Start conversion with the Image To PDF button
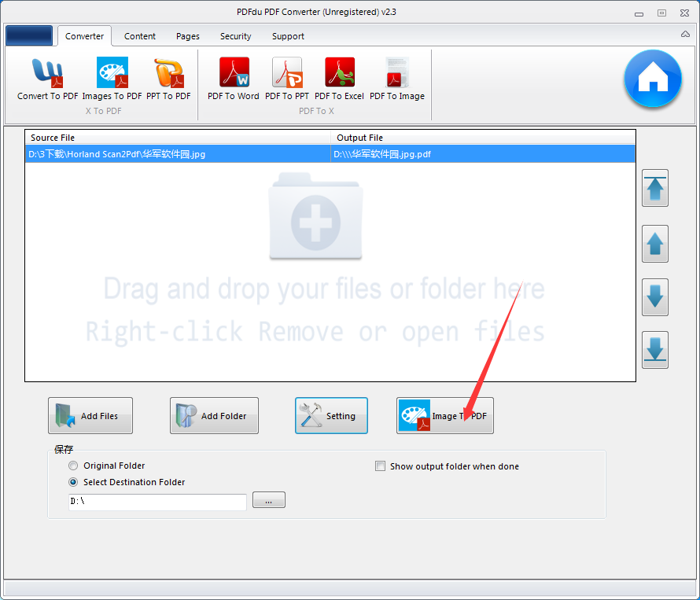 coord(444,415)
